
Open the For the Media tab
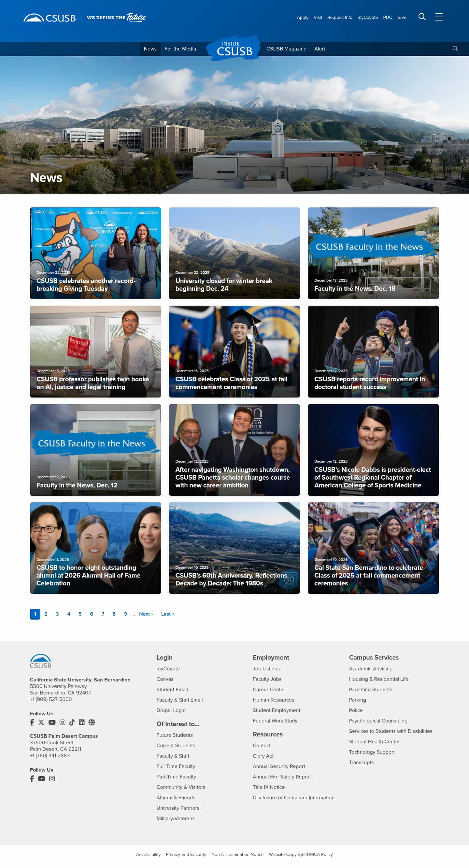[180, 49]
